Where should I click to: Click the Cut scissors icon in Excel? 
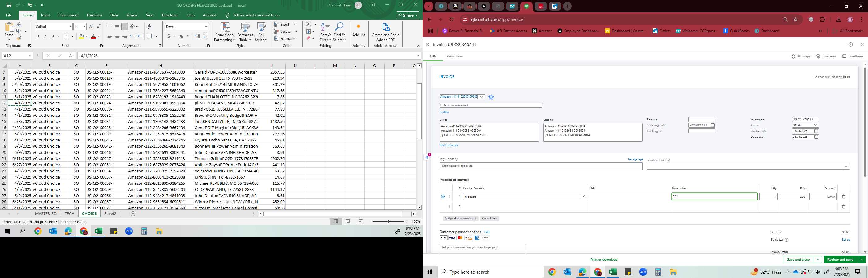(x=19, y=24)
